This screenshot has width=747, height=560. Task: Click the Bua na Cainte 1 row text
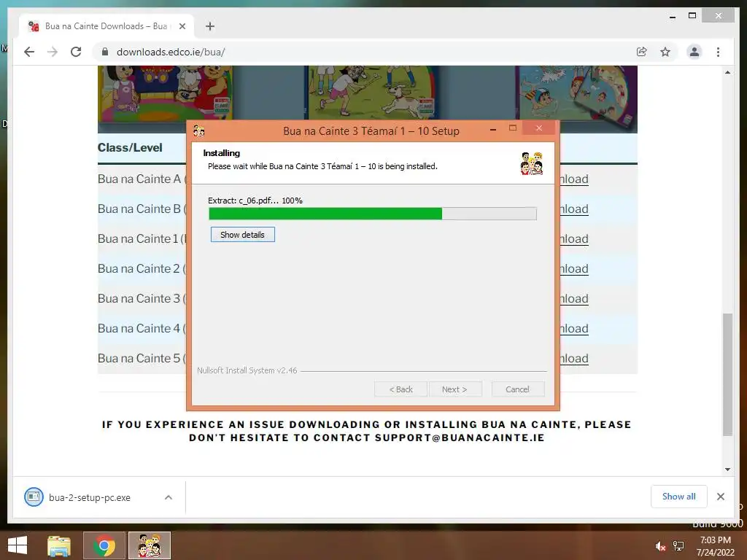142,238
